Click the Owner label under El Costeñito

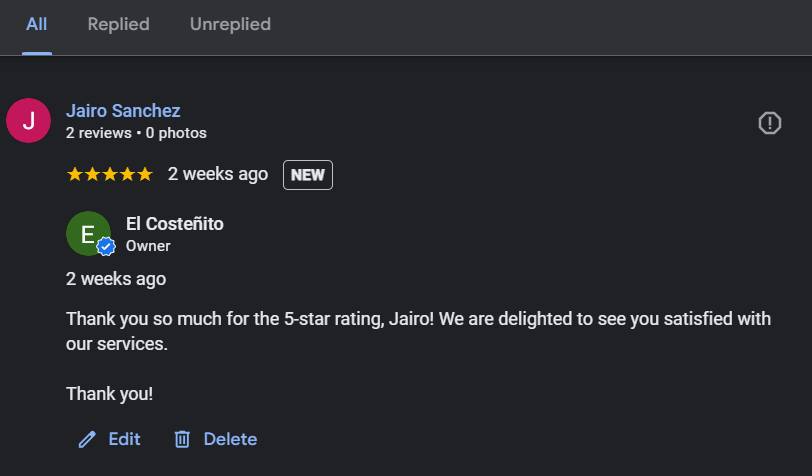point(148,246)
